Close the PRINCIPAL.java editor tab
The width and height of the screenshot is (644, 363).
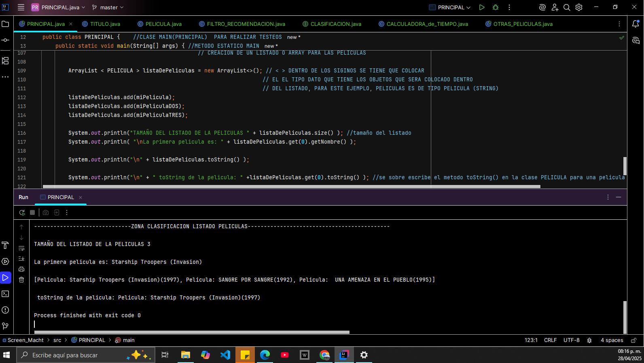click(71, 24)
